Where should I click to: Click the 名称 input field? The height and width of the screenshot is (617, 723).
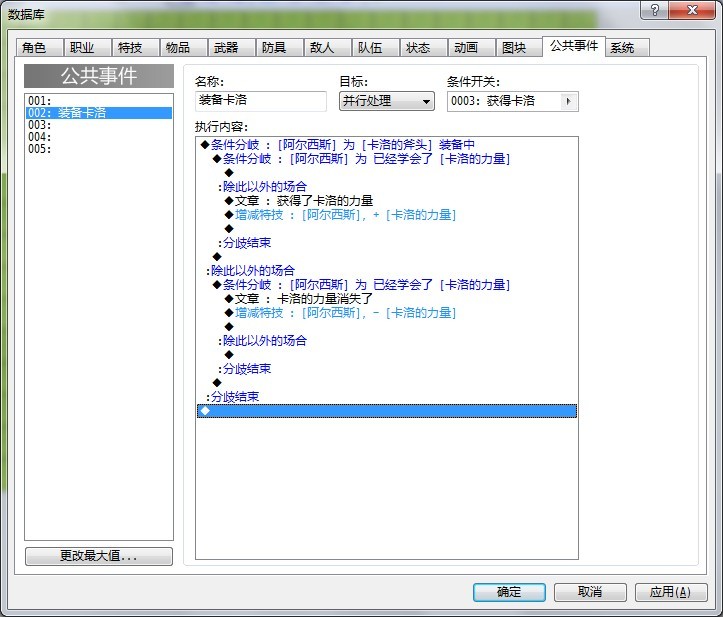[261, 101]
